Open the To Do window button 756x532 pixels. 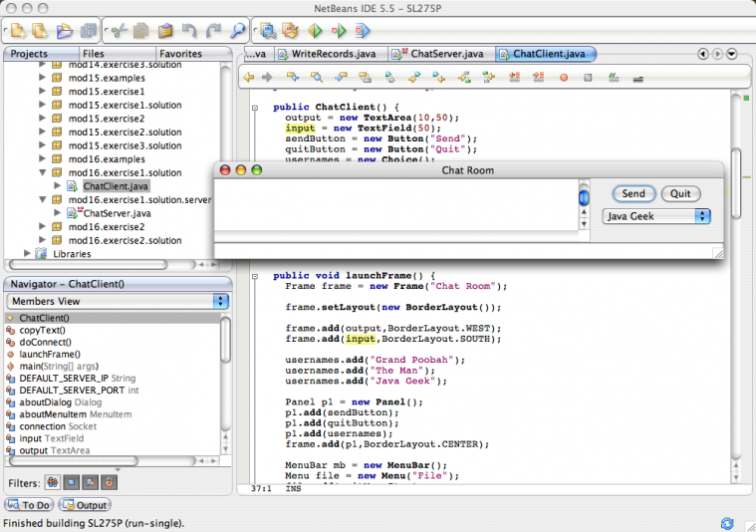click(x=30, y=505)
